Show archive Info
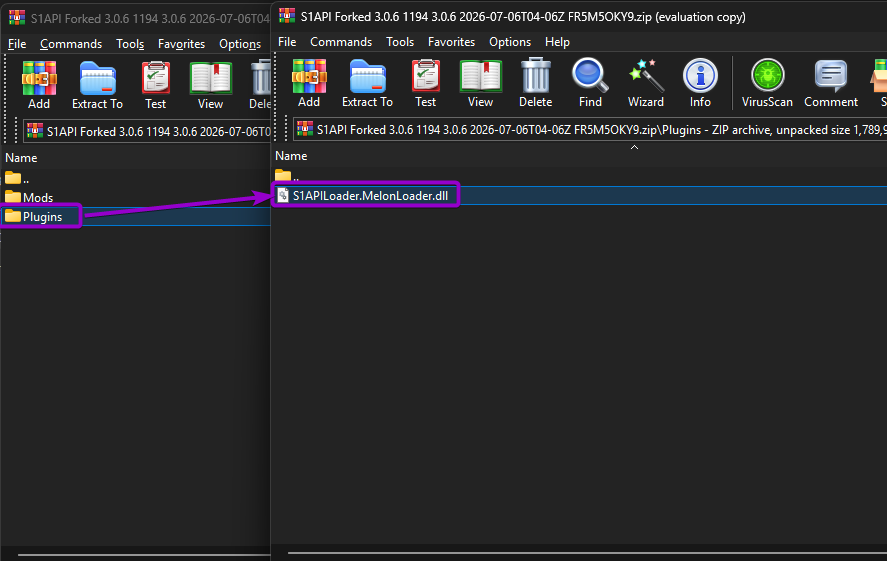Viewport: 887px width, 561px height. click(700, 83)
